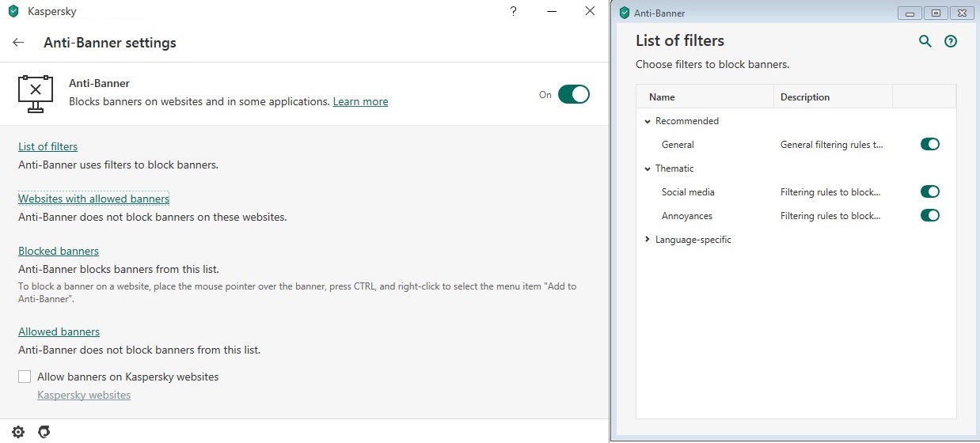Collapse the Recommended group
The image size is (980, 443).
tap(648, 121)
